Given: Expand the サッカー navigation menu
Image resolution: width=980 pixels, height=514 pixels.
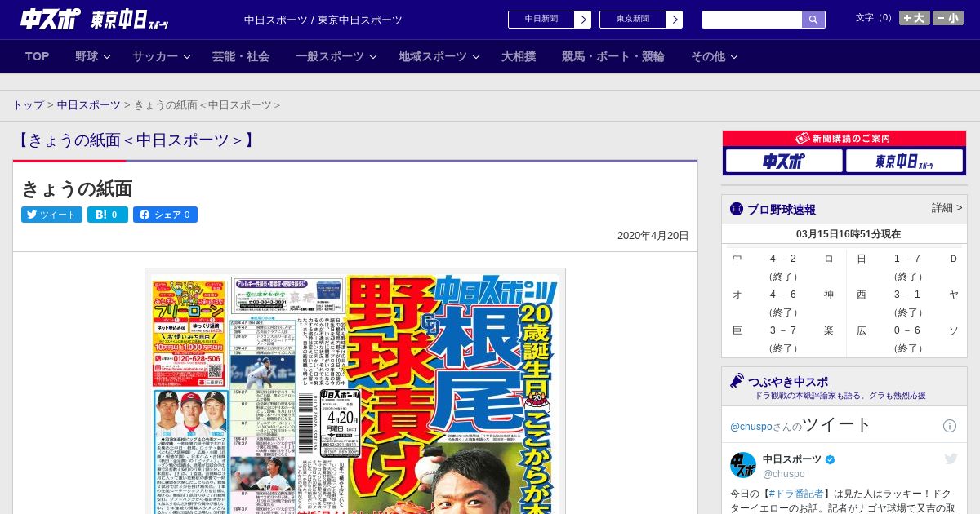Looking at the screenshot, I should 162,56.
